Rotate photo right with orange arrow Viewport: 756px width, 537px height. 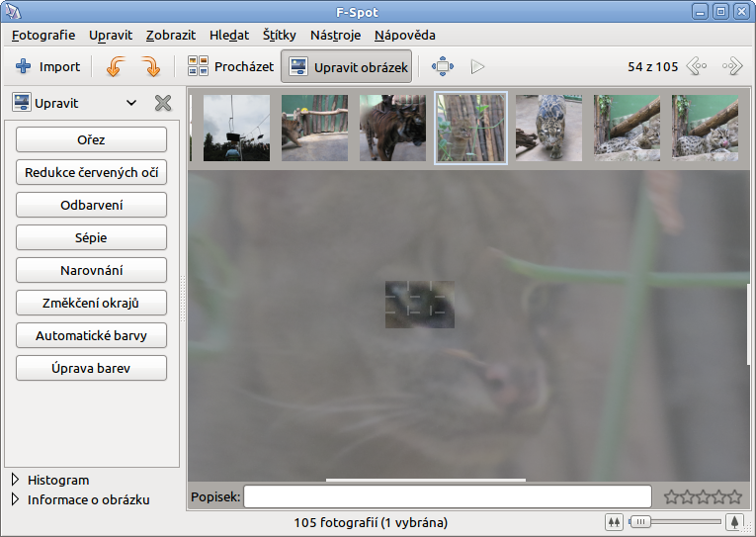[151, 66]
